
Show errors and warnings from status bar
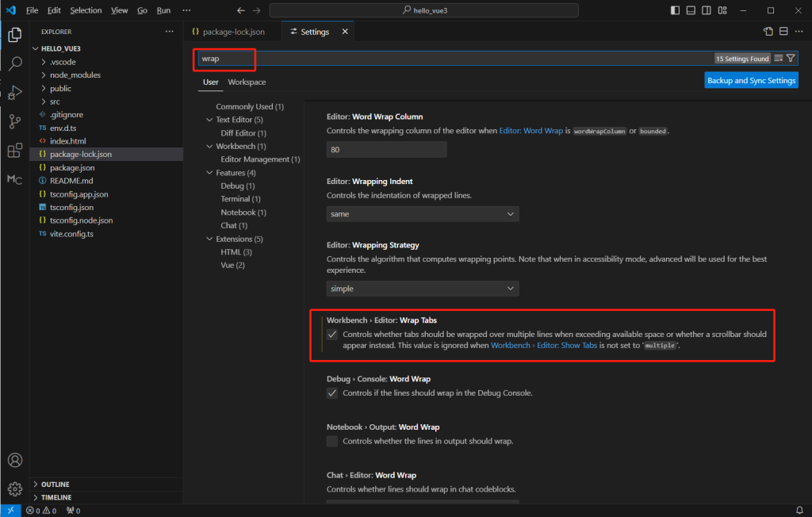(x=41, y=511)
